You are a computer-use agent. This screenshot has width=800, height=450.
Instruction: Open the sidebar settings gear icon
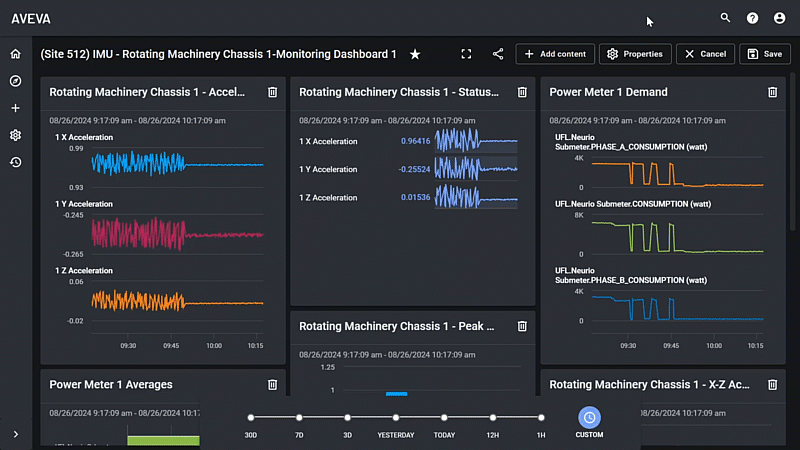pyautogui.click(x=15, y=135)
